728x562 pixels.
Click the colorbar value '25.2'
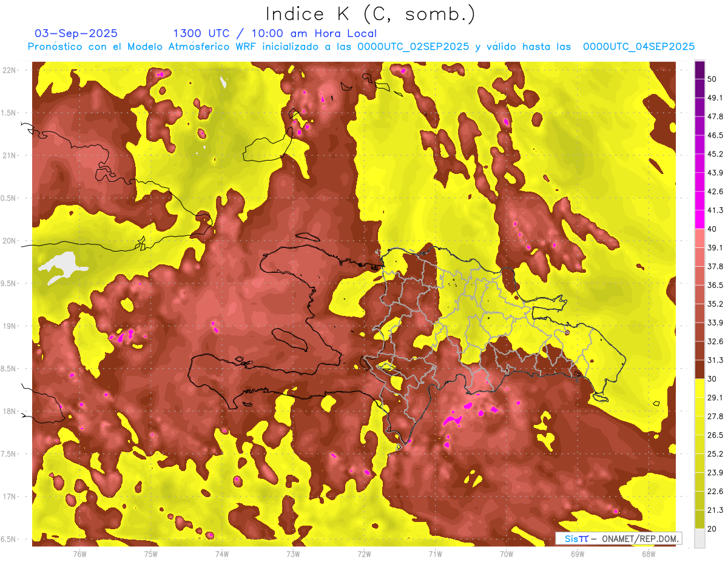[715, 454]
